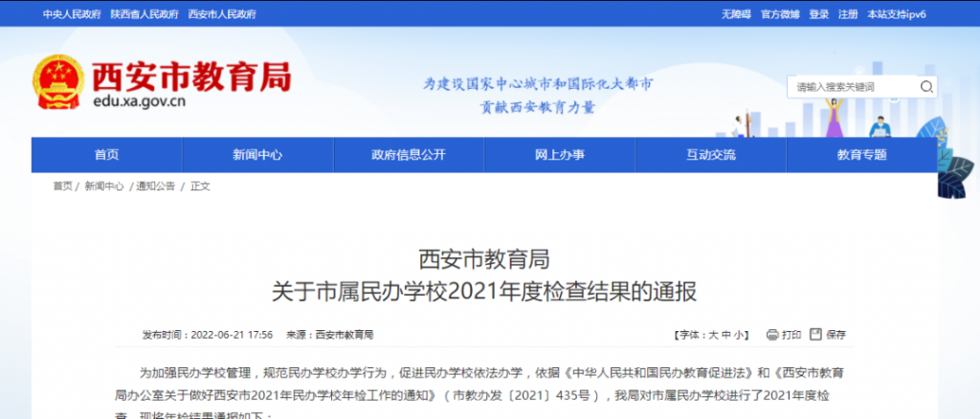Click the save disk icon beside 保存
The image size is (980, 419).
(x=815, y=335)
